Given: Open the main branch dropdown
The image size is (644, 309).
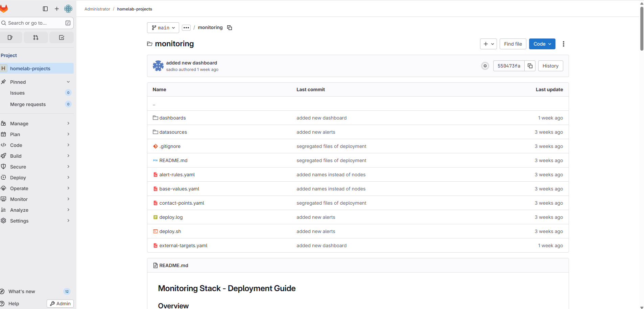Looking at the screenshot, I should coord(163,28).
